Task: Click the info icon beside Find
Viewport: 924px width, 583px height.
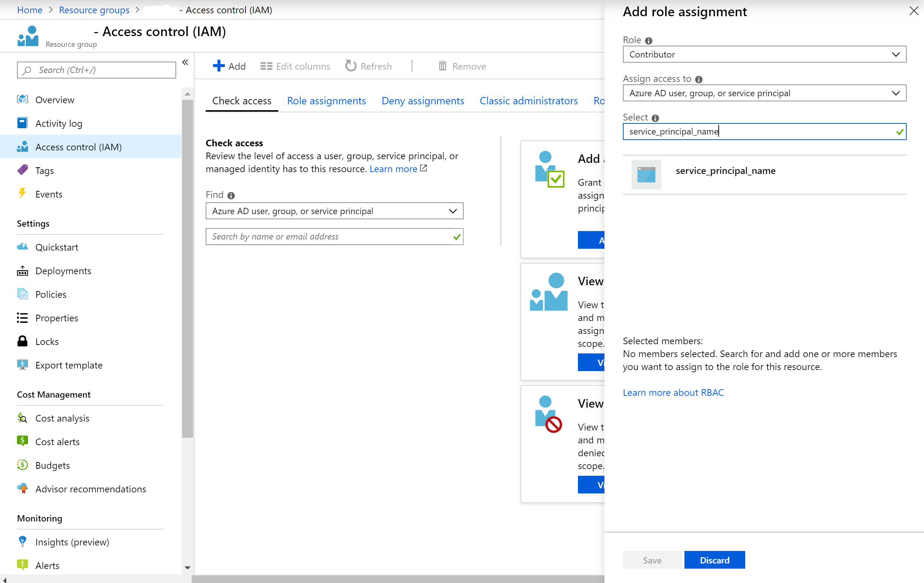Action: pyautogui.click(x=231, y=196)
